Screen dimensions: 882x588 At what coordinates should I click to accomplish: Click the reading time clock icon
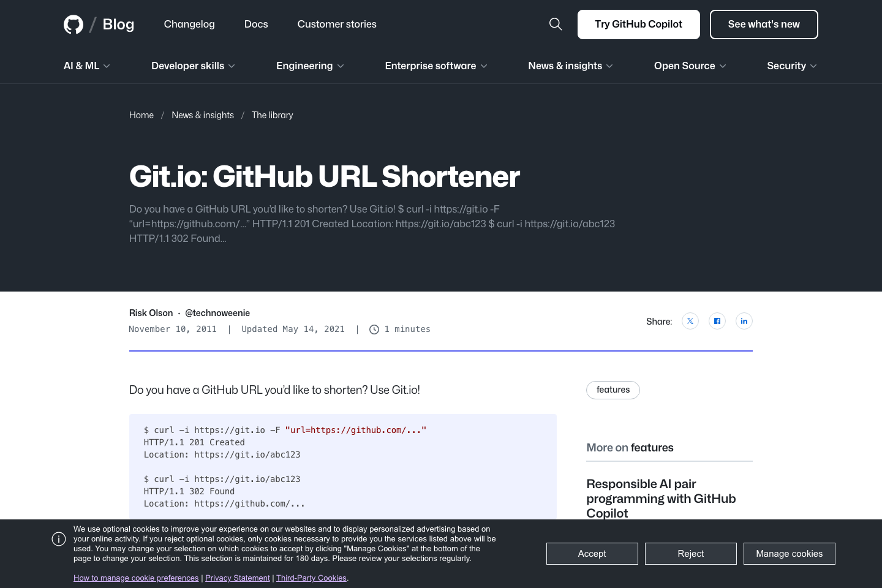(x=374, y=329)
